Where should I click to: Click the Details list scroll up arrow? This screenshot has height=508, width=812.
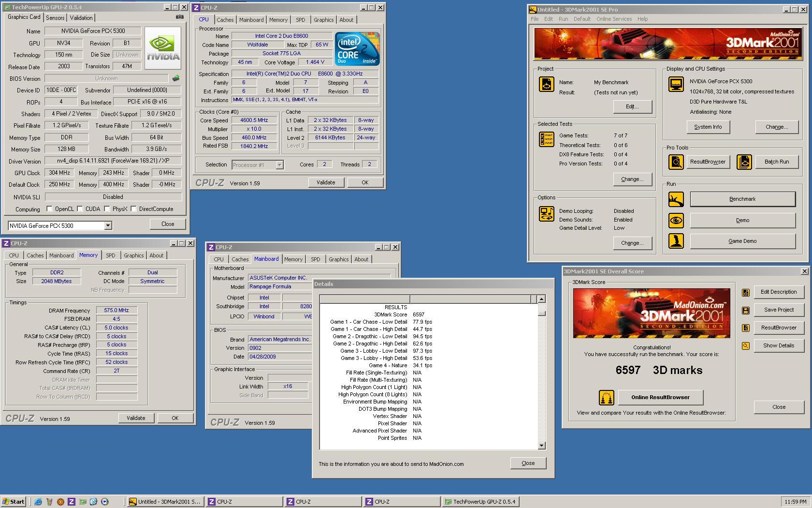(x=541, y=299)
